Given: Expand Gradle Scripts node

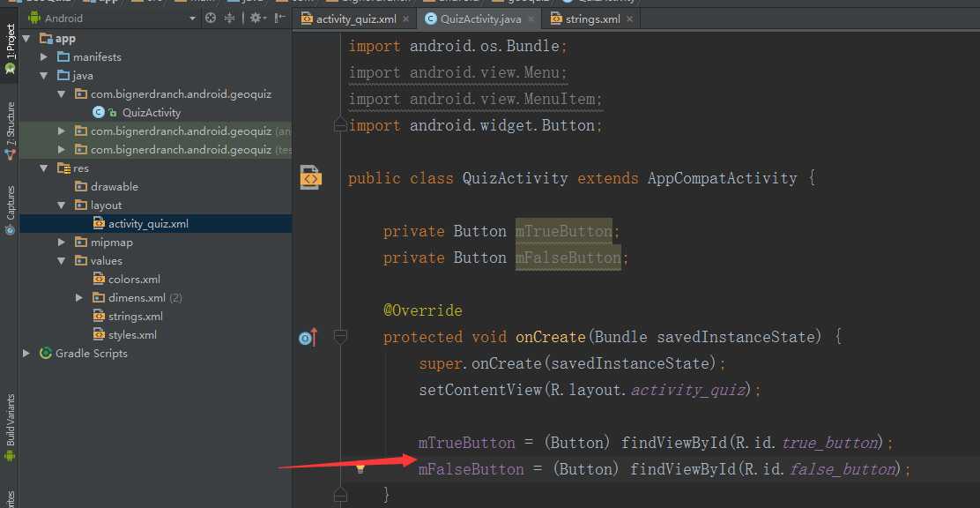Looking at the screenshot, I should [26, 354].
